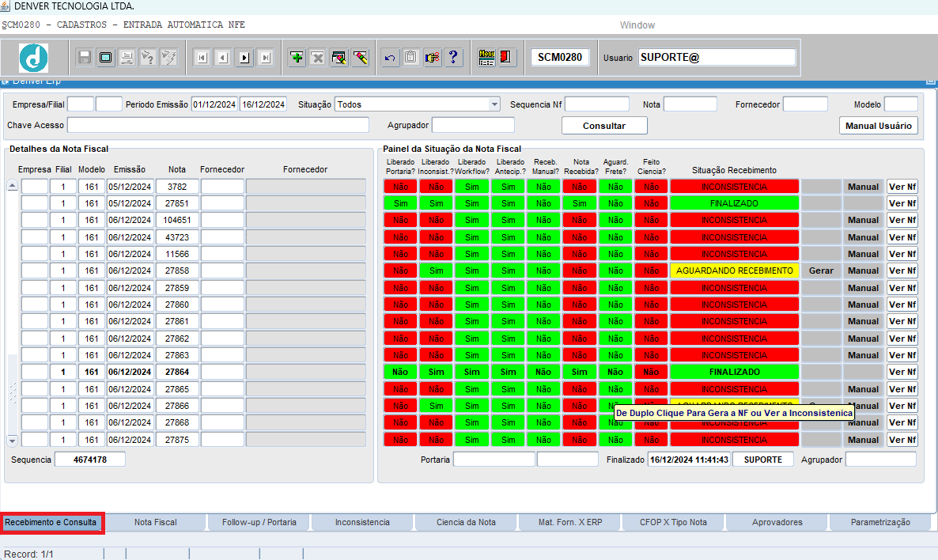Screen dimensions: 938x560
Task: Open the Parametrização tab
Action: [x=880, y=522]
